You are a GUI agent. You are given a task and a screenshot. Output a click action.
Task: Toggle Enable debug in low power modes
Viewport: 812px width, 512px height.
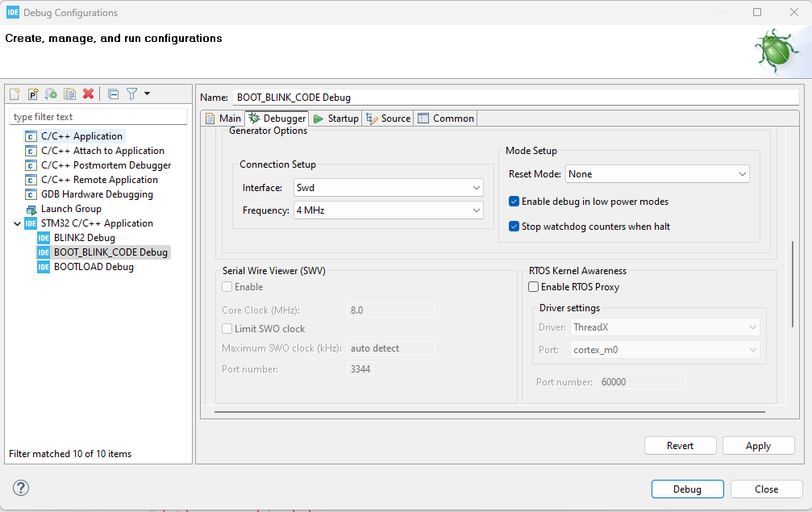(514, 202)
